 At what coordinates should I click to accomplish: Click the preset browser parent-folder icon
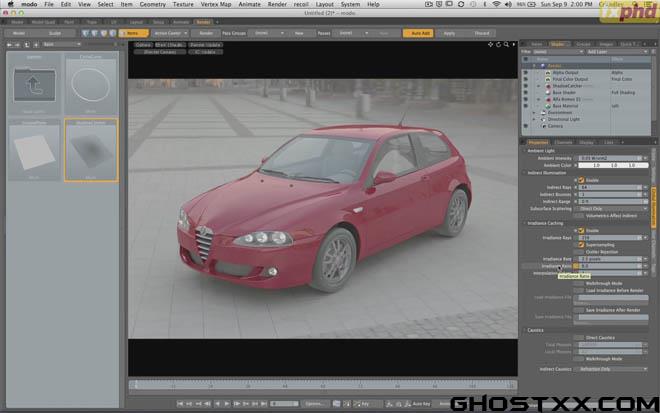pos(27,44)
